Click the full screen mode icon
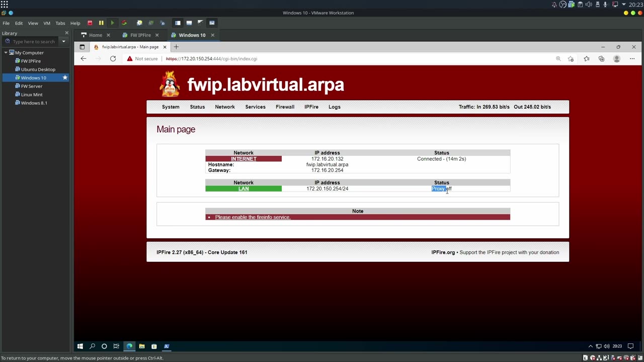The width and height of the screenshot is (644, 362). 200,23
